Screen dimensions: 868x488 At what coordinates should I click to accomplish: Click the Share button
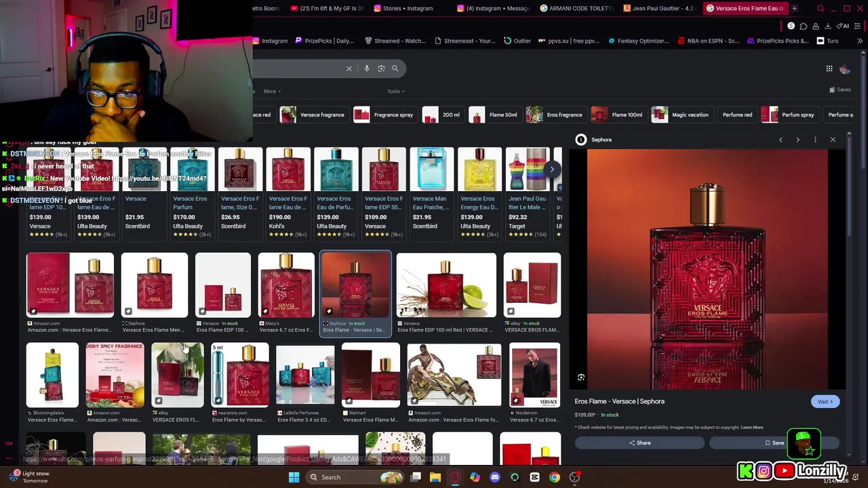coord(639,443)
